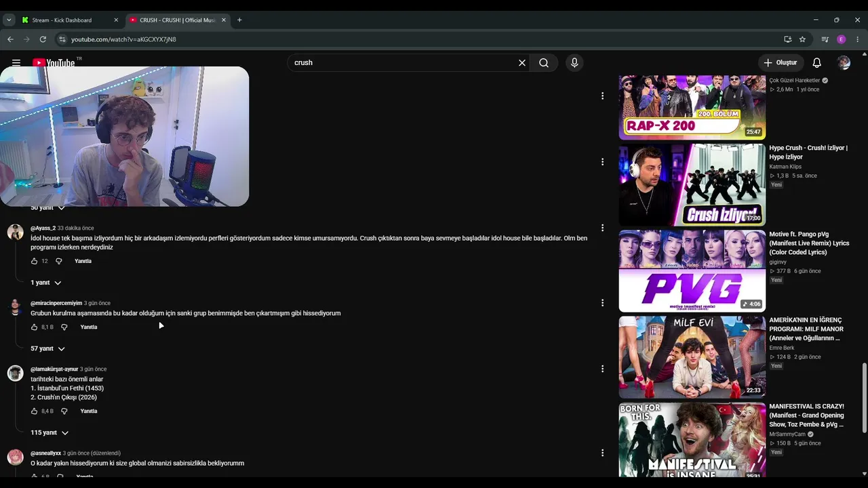This screenshot has height=488, width=868.
Task: Reload the page in the browser
Action: (x=43, y=39)
